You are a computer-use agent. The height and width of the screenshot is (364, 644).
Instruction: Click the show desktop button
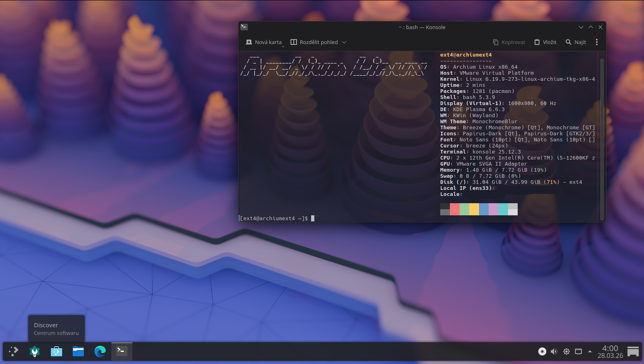(633, 351)
